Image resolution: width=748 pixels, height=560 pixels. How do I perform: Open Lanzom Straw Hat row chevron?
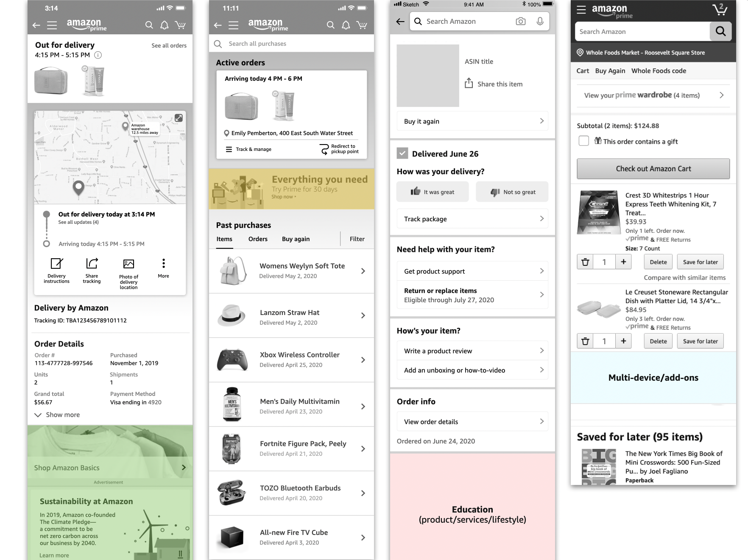363,315
